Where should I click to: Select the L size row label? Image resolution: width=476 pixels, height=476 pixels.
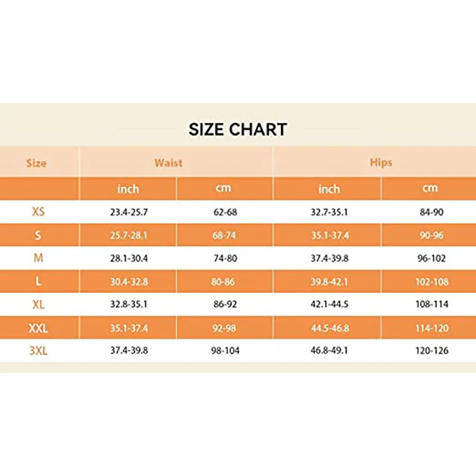(x=38, y=281)
